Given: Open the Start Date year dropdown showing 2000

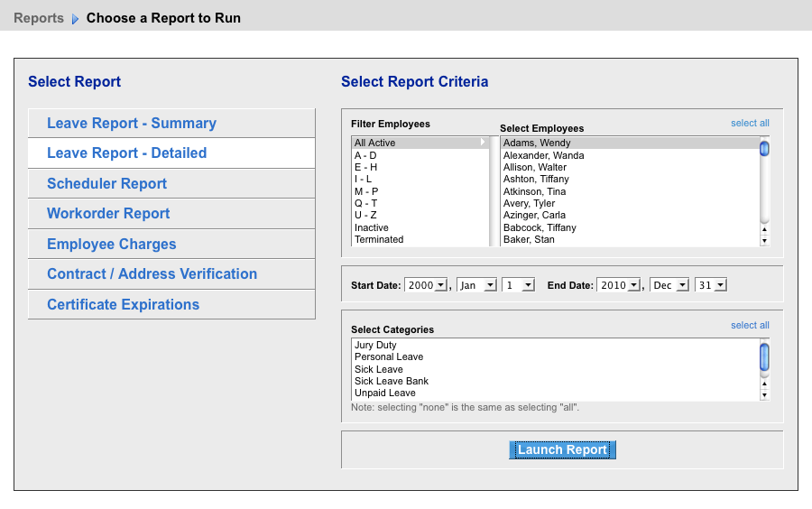Looking at the screenshot, I should coord(426,285).
